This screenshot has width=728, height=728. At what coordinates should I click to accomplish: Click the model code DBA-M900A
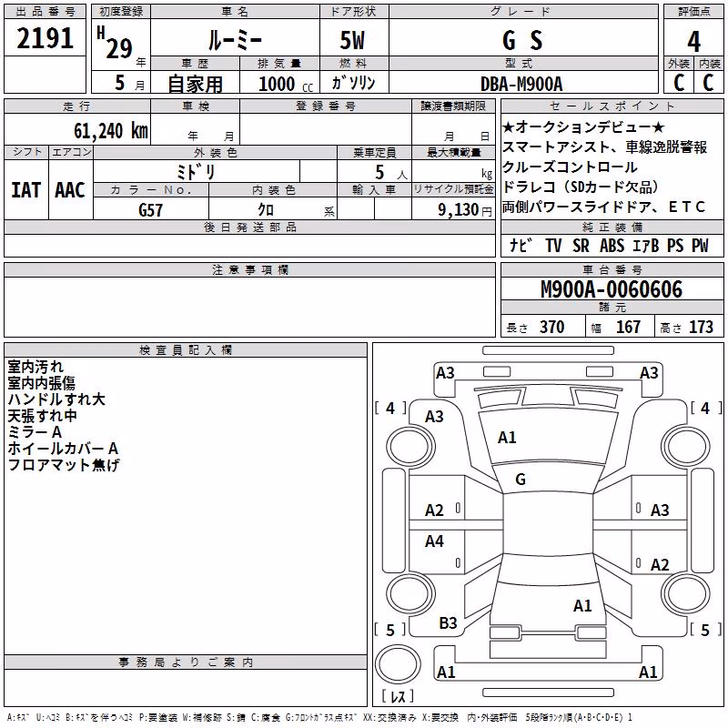coord(521,84)
